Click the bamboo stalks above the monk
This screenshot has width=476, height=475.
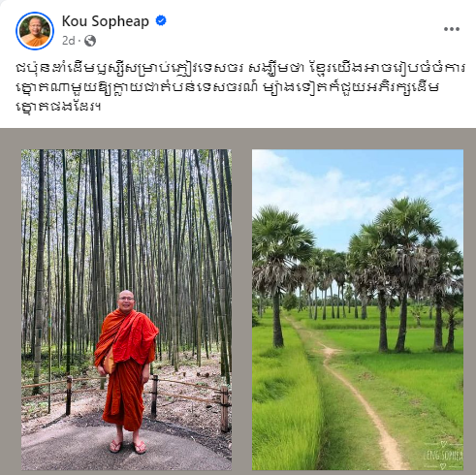click(126, 220)
